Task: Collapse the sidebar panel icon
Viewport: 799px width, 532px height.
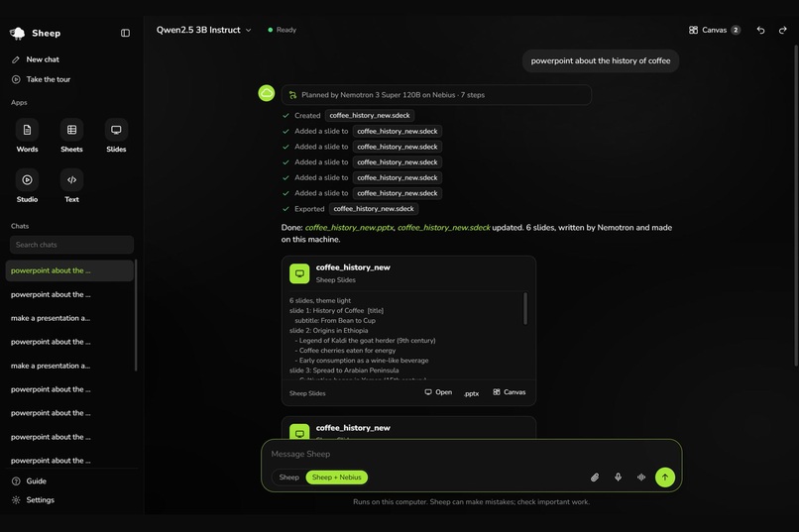Action: tap(125, 33)
